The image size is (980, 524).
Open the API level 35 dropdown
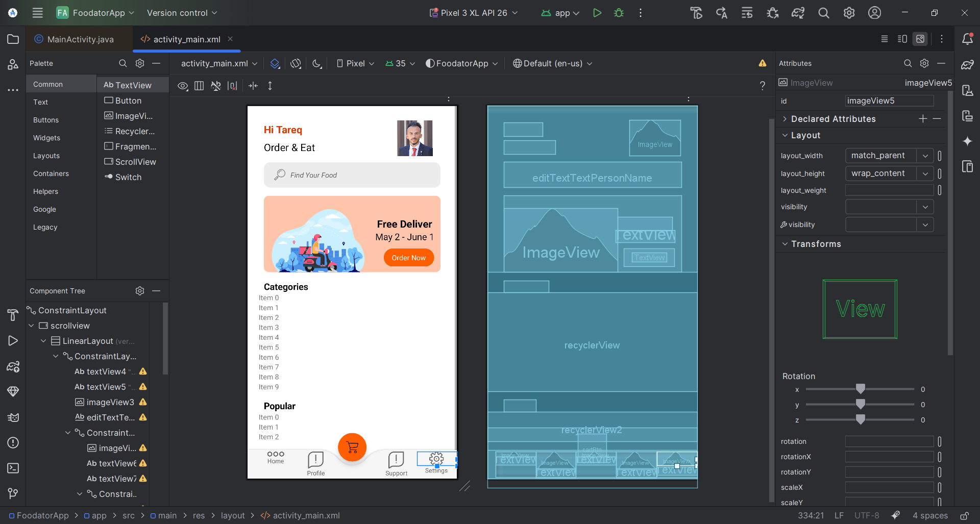tap(401, 63)
